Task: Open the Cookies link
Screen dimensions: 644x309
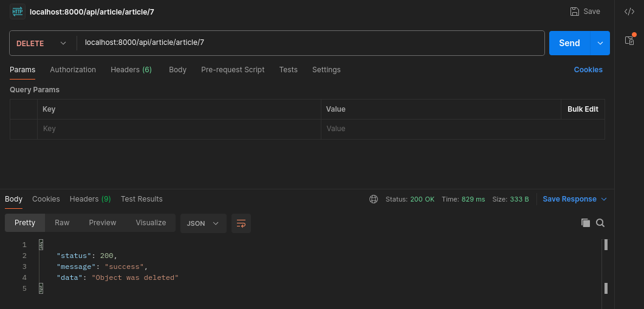Action: point(588,70)
